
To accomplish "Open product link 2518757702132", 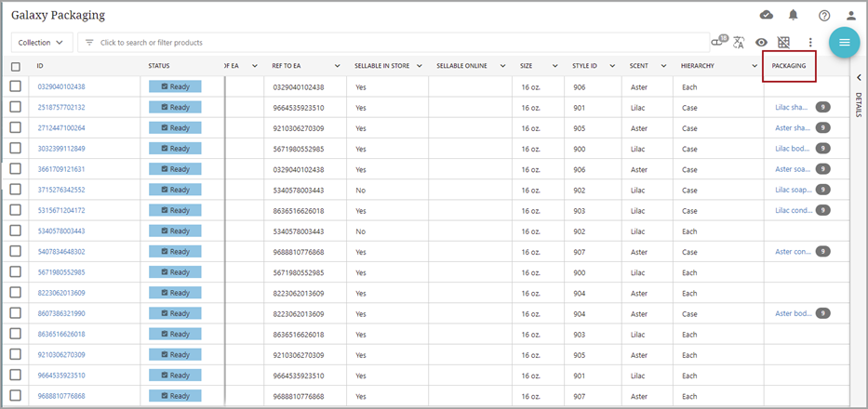I will tap(61, 107).
